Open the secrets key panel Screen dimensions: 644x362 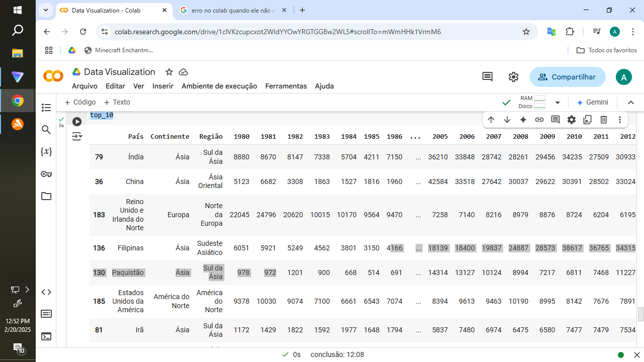[x=46, y=174]
